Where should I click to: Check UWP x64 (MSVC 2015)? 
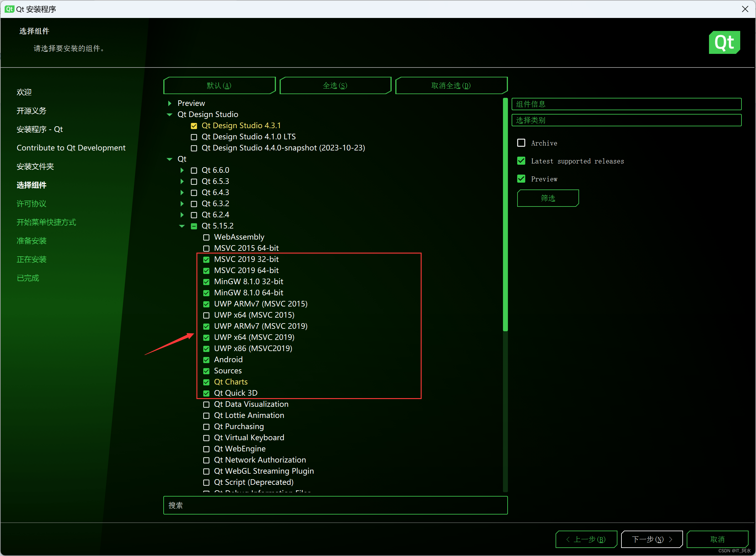(206, 315)
